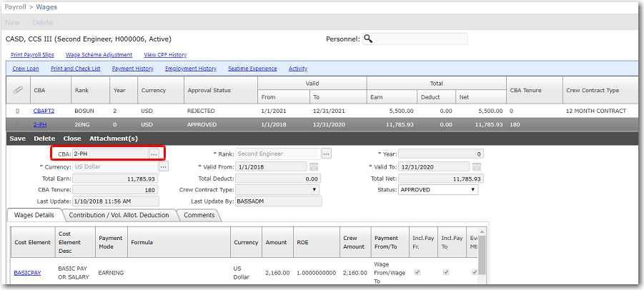
Task: Open the Wages Details tab
Action: point(34,215)
